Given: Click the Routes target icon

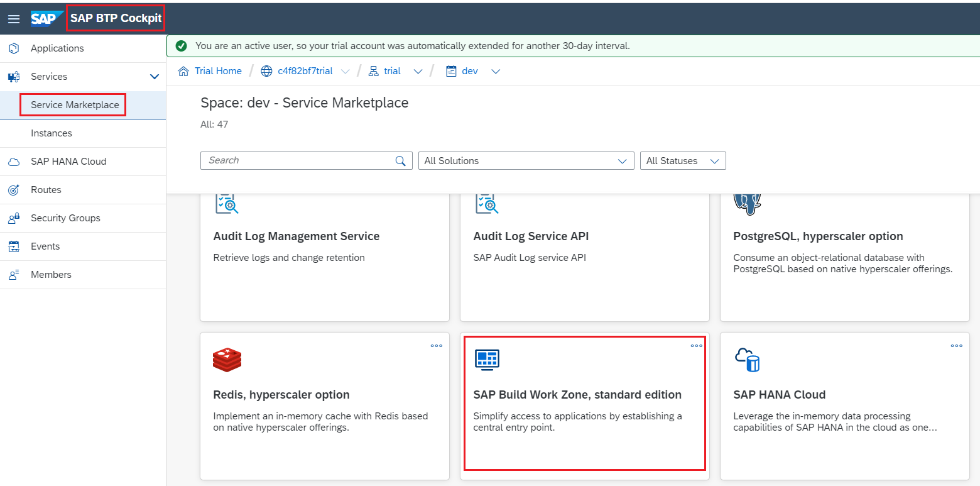Looking at the screenshot, I should pos(14,190).
